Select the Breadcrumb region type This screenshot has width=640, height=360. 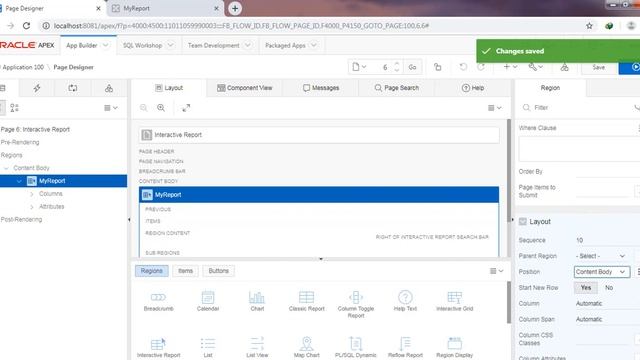(x=158, y=301)
